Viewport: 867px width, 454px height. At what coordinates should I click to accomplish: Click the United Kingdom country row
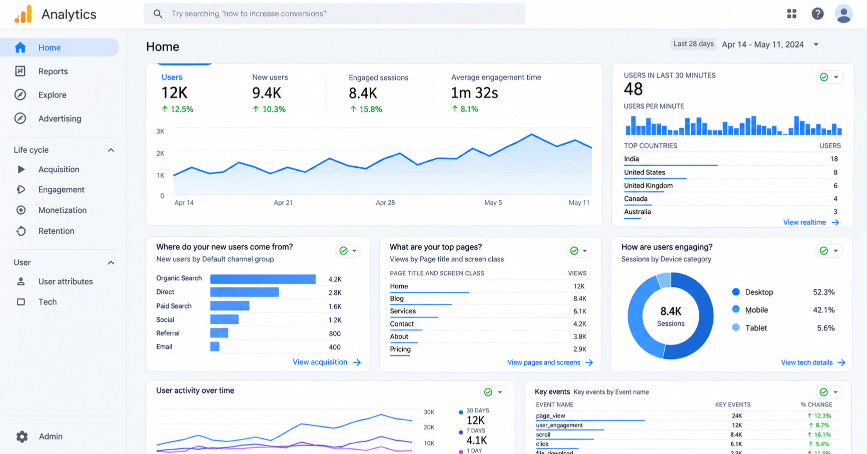732,186
